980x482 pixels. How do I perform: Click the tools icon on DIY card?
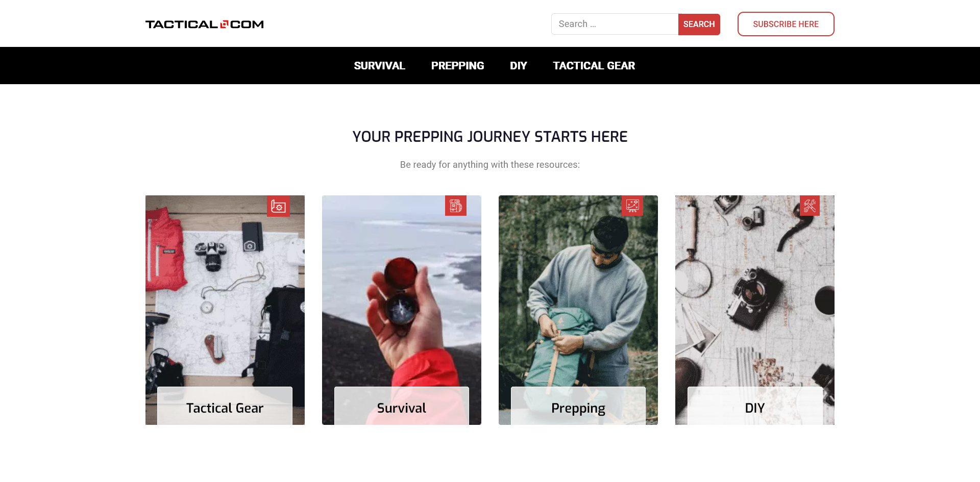coord(810,206)
